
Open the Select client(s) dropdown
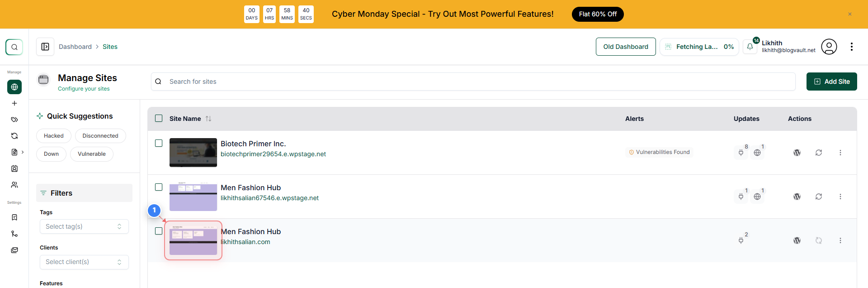(84, 262)
